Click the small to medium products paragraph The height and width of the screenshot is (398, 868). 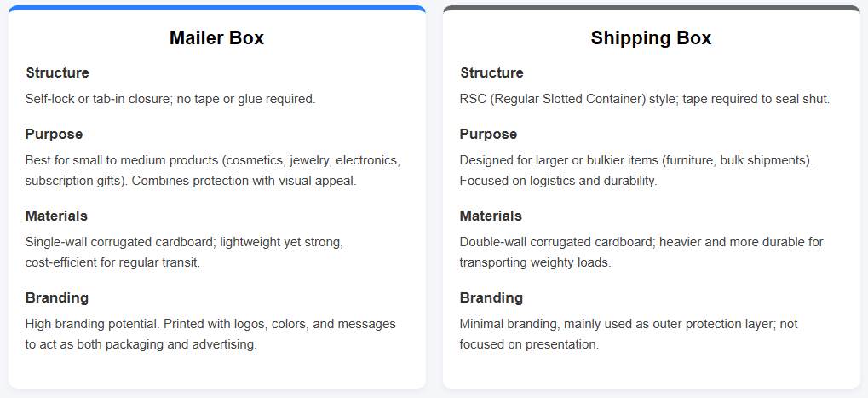[212, 170]
